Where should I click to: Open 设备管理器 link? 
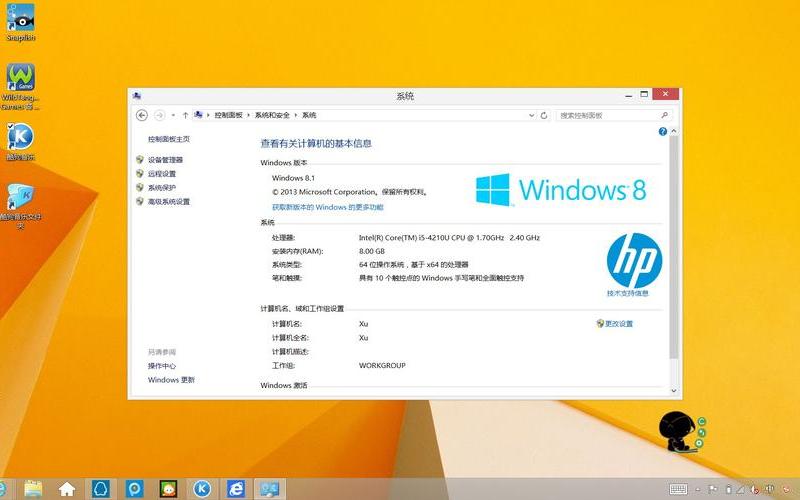pyautogui.click(x=165, y=160)
